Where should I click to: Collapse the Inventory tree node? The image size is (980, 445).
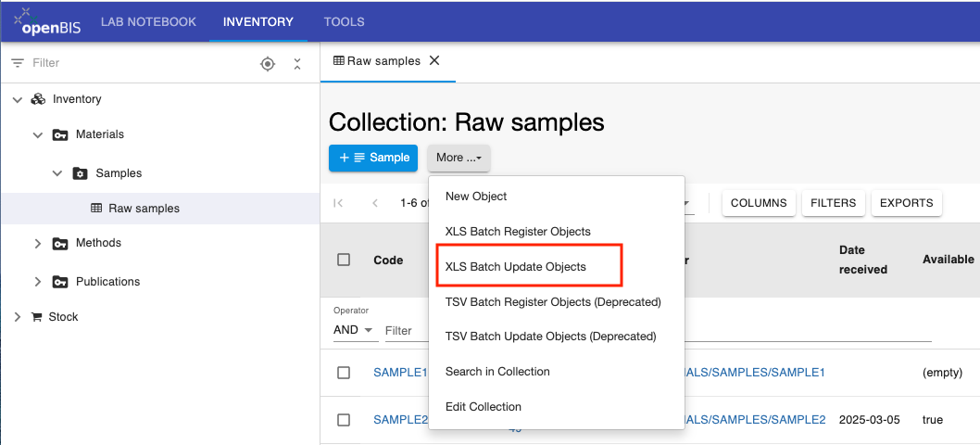(x=18, y=99)
